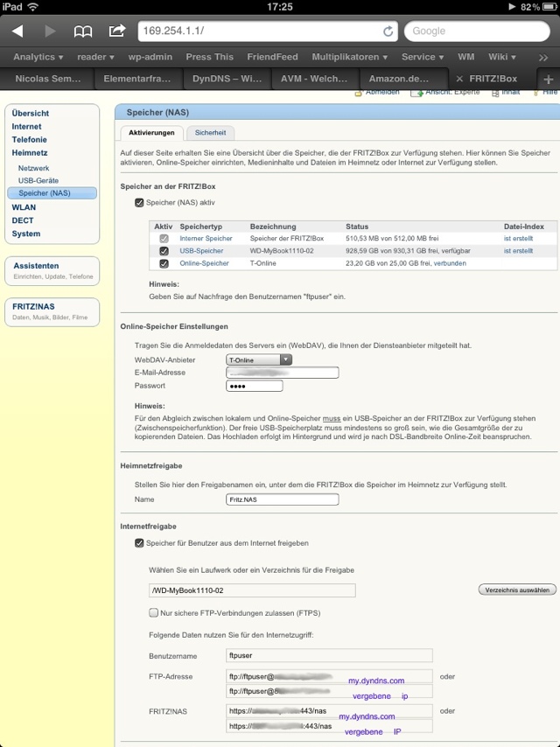Image resolution: width=560 pixels, height=747 pixels.
Task: Open the Safari bookmarks book icon
Action: click(83, 31)
